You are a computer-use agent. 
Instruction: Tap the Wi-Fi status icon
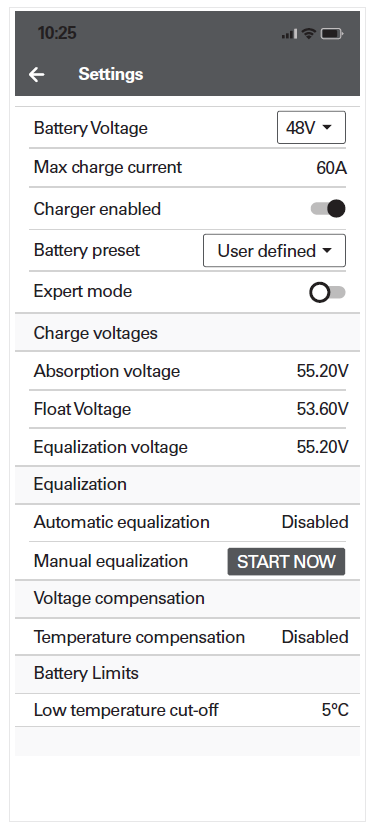[x=309, y=33]
